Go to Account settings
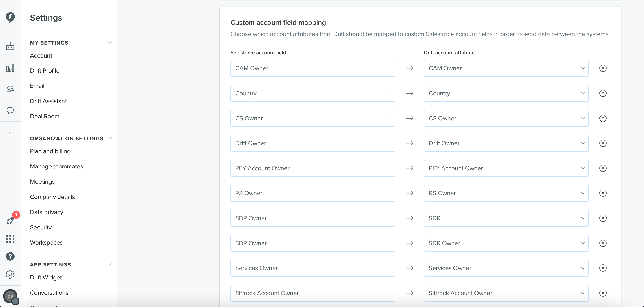The image size is (644, 307). tap(41, 55)
